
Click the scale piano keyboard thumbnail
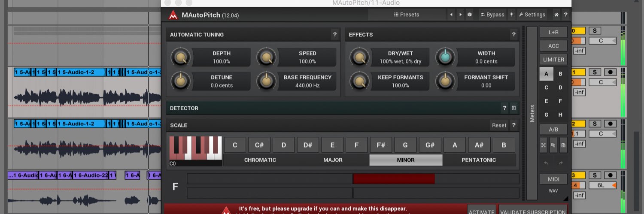(196, 148)
